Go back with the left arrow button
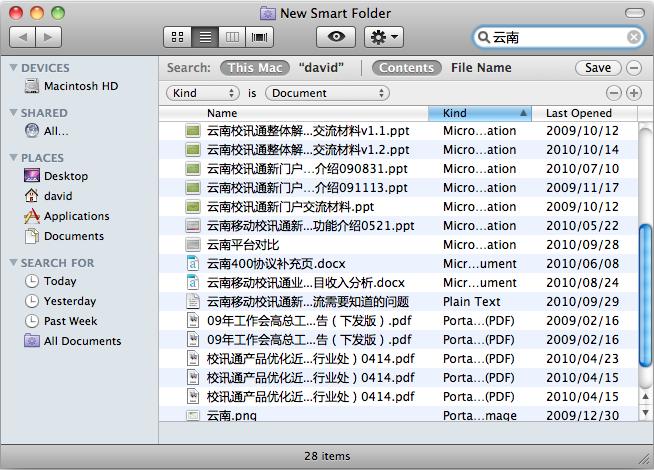The height and width of the screenshot is (470, 654). pyautogui.click(x=22, y=37)
